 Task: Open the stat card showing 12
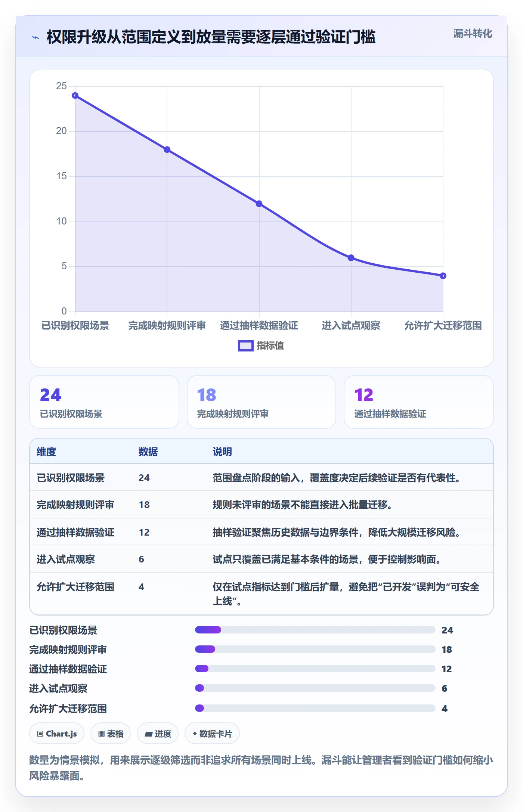coord(418,402)
